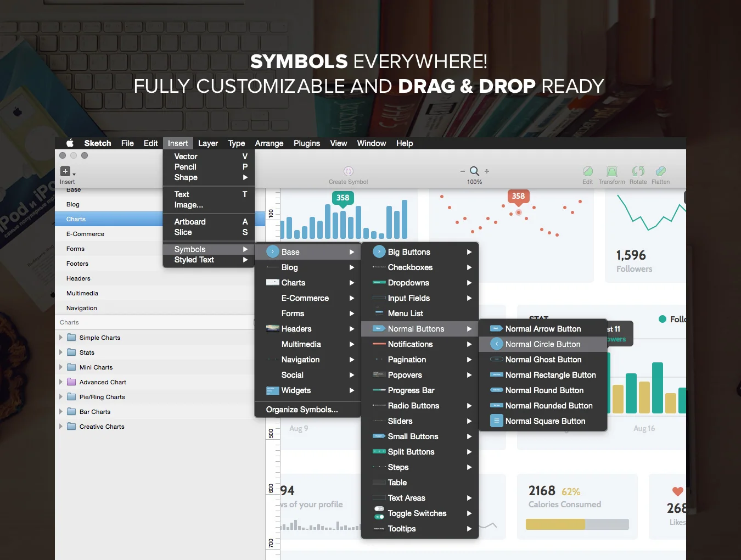Screen dimensions: 741x560
Task: Click the Normal Arrow Button icon
Action: coord(497,328)
